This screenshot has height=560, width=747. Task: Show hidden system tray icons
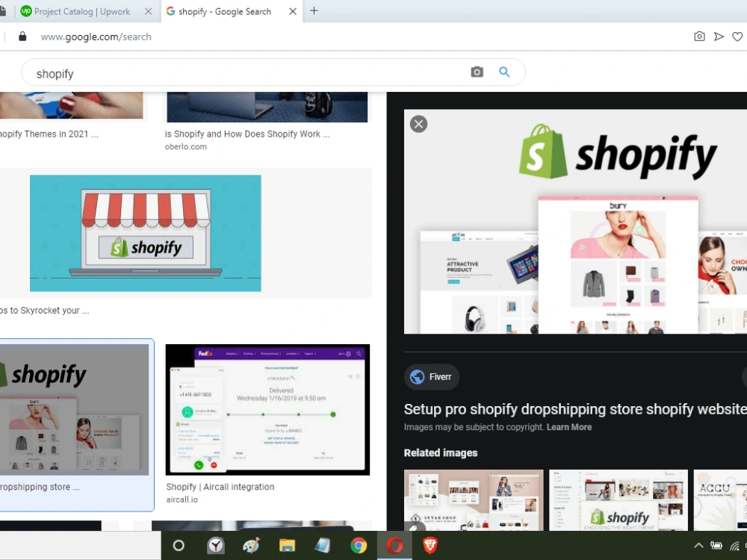point(698,546)
